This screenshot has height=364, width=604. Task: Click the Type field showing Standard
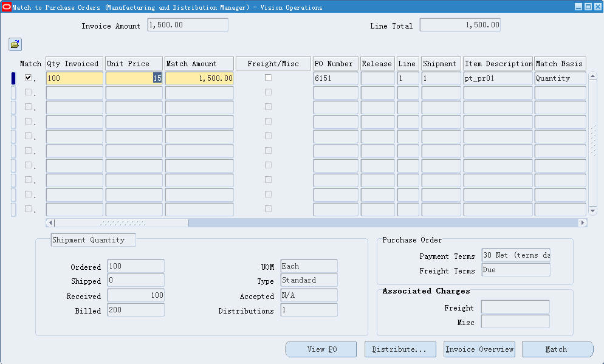[x=309, y=280]
